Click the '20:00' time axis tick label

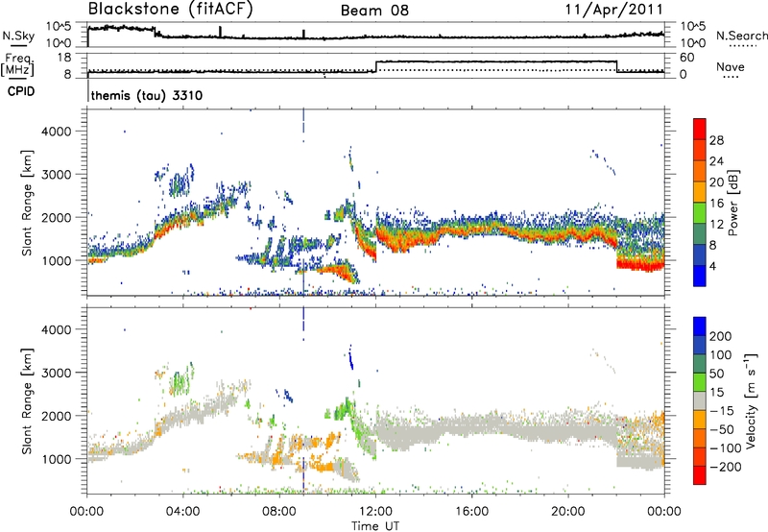[568, 512]
